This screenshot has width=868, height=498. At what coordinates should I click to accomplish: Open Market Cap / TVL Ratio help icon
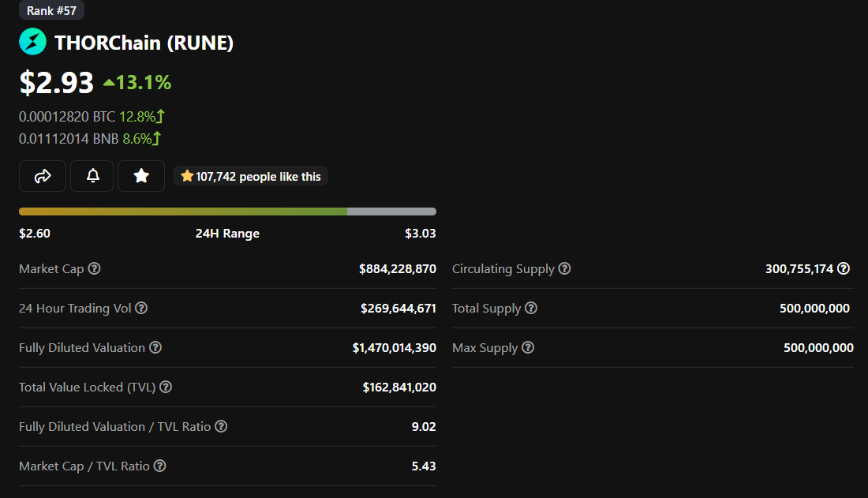[160, 466]
